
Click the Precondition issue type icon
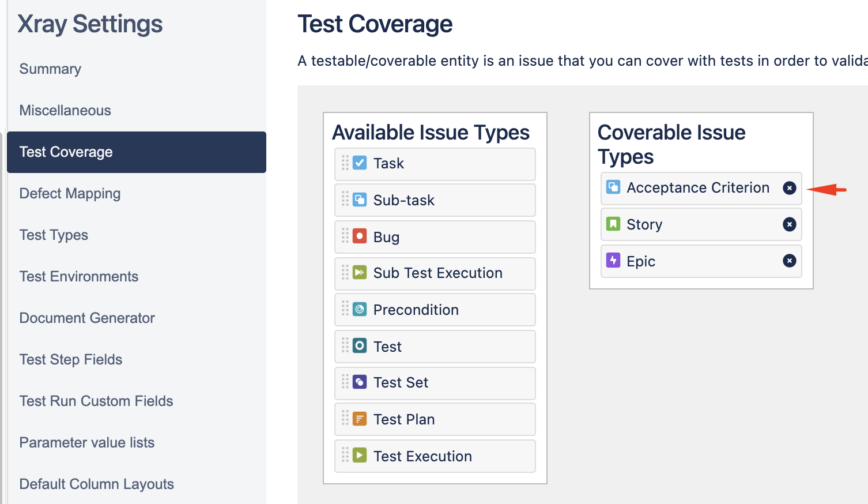coord(360,309)
